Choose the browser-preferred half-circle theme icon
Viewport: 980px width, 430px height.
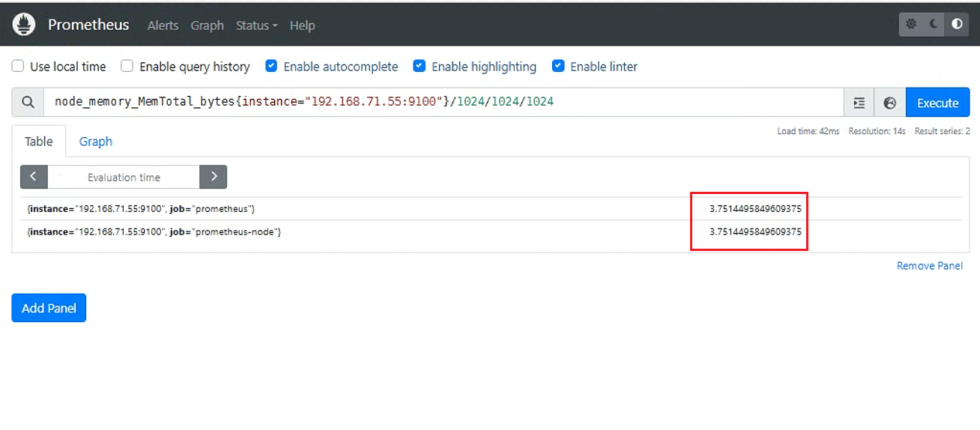tap(957, 24)
